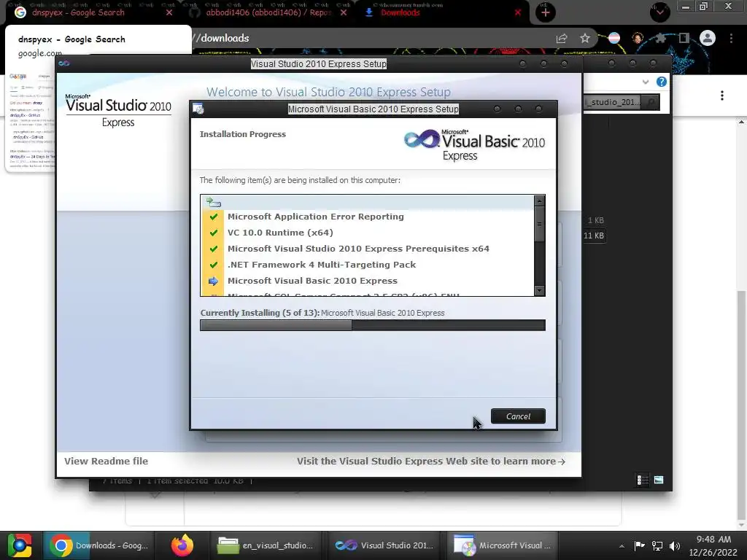Visit the Visual Studio Express Web site link
Image resolution: width=747 pixels, height=560 pixels.
[430, 461]
